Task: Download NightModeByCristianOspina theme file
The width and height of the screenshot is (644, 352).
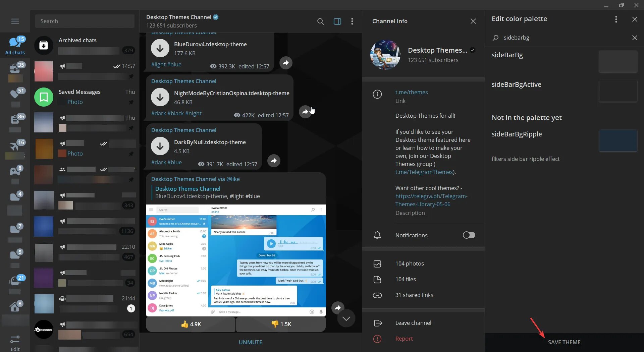Action: tap(160, 97)
